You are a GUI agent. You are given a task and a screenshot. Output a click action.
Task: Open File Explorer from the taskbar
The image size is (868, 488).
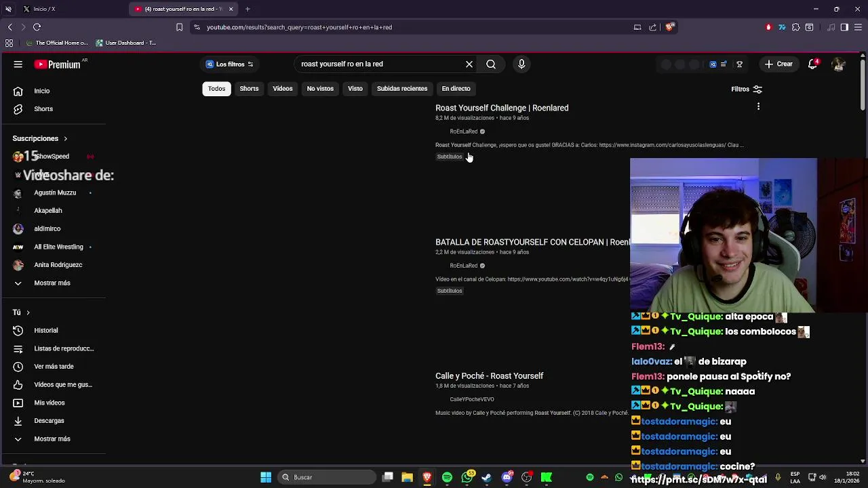[x=407, y=477]
